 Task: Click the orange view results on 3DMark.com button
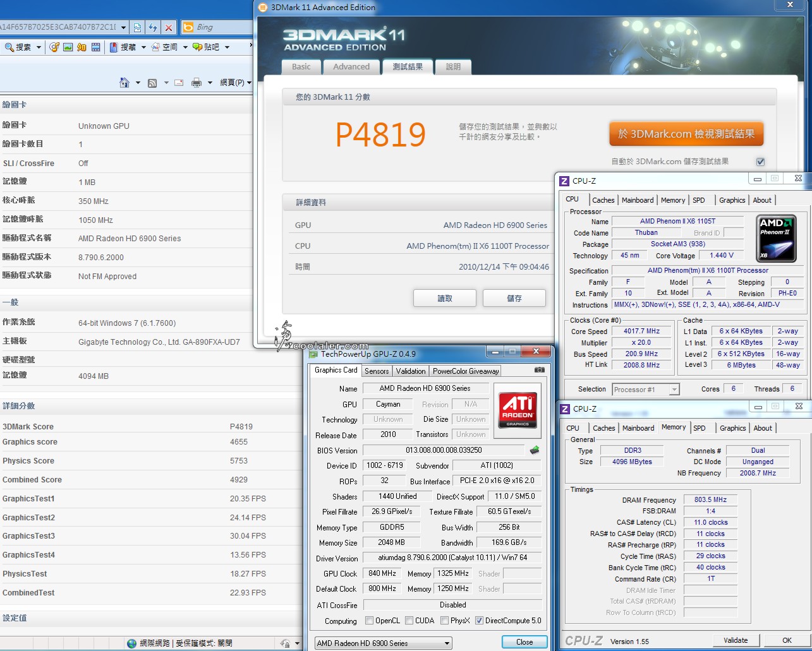tap(686, 134)
